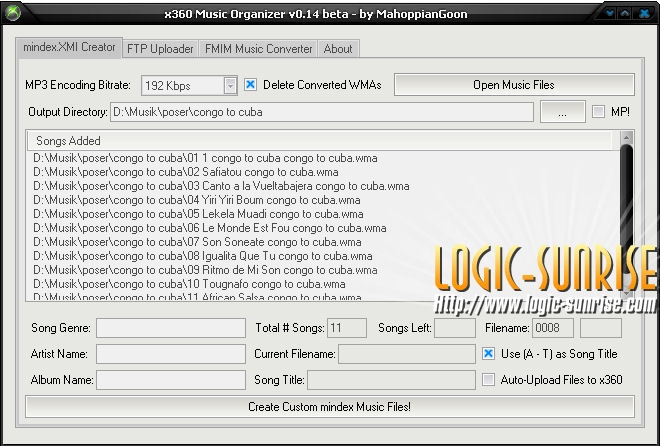Enable Auto-Upload Files to x360 checkbox
Screen dimensions: 660x446
click(488, 380)
